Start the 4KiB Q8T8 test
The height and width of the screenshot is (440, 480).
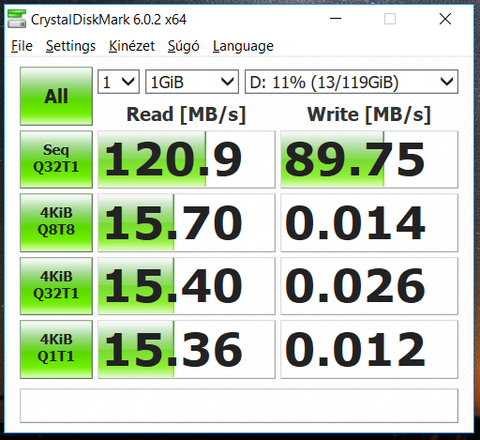[56, 222]
